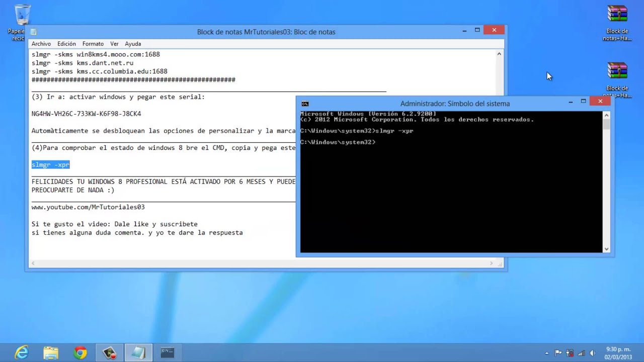Open the Ver menu in Notepad
This screenshot has width=644, height=362.
coord(114,44)
